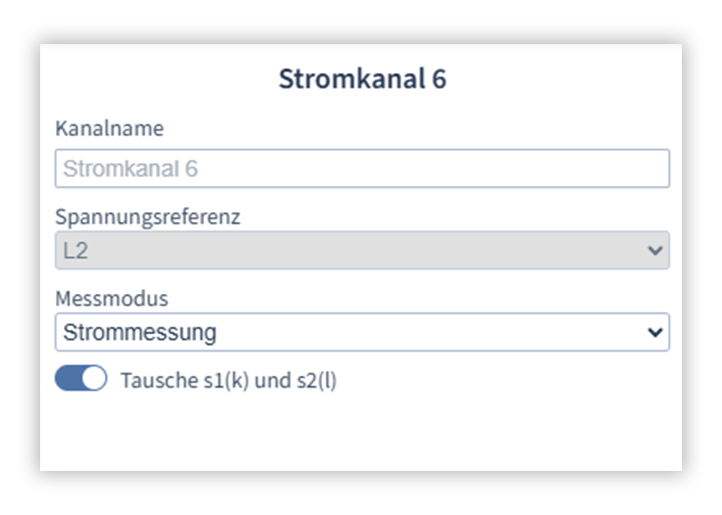The height and width of the screenshot is (515, 722).
Task: Select the "Strommessung" value text
Action: click(x=139, y=333)
